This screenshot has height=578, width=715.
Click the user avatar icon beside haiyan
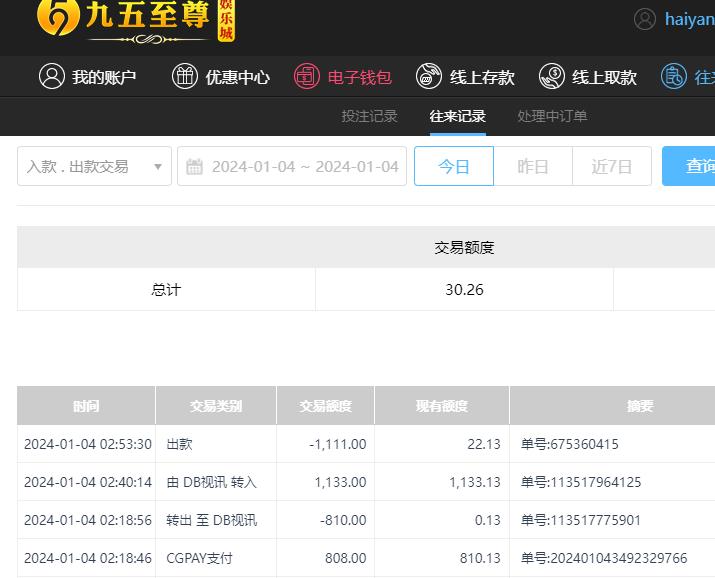click(645, 19)
